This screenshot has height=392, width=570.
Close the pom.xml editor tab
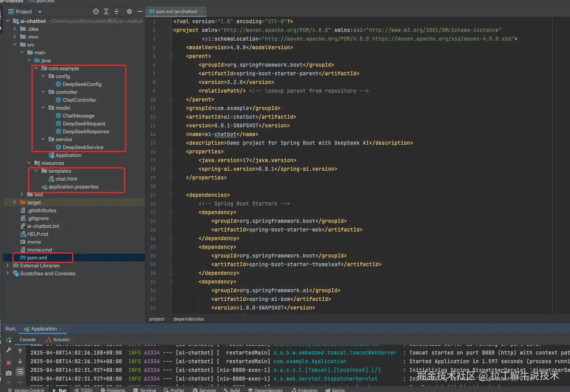click(x=202, y=11)
